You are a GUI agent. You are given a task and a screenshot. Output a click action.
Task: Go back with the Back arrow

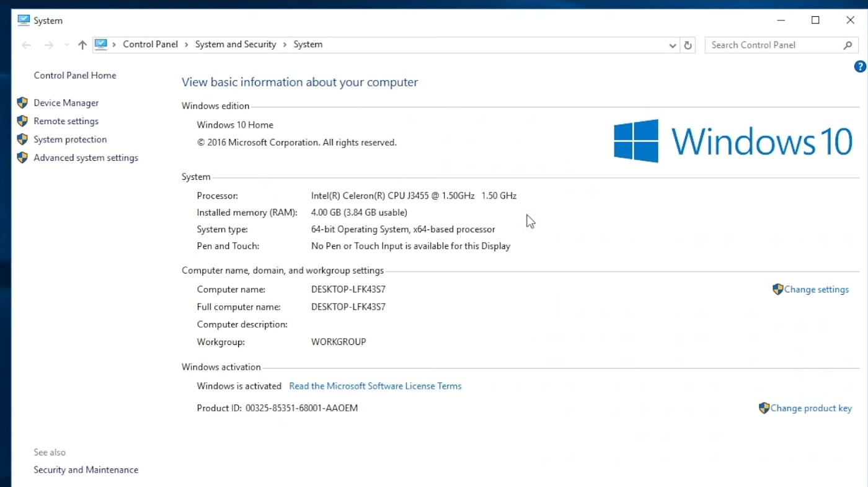click(26, 45)
